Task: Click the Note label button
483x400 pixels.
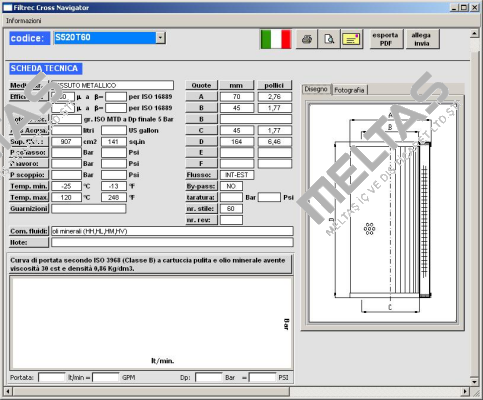Action: pyautogui.click(x=29, y=242)
